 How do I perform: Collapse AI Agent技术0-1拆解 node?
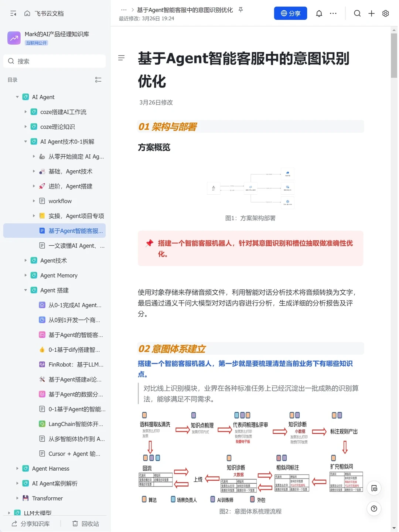coord(25,141)
